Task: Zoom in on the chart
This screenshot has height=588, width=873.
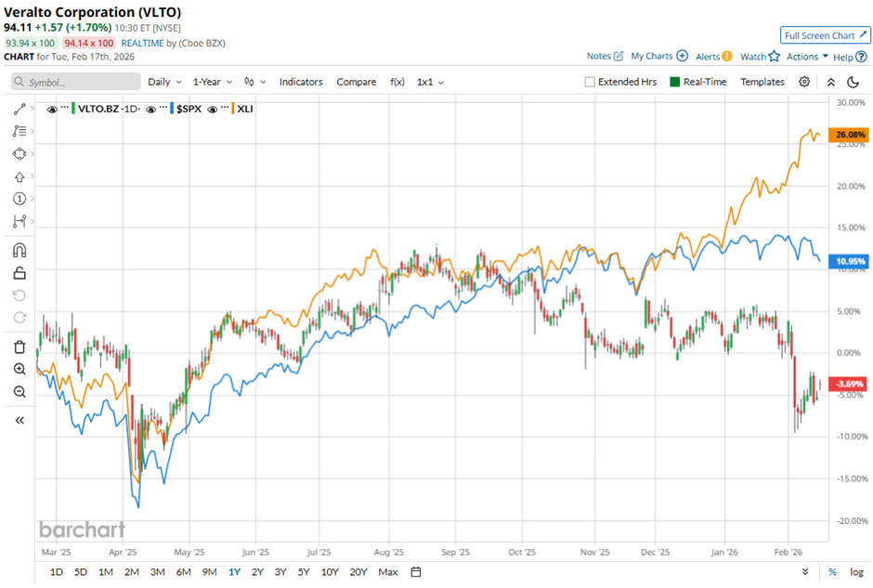Action: [x=19, y=369]
